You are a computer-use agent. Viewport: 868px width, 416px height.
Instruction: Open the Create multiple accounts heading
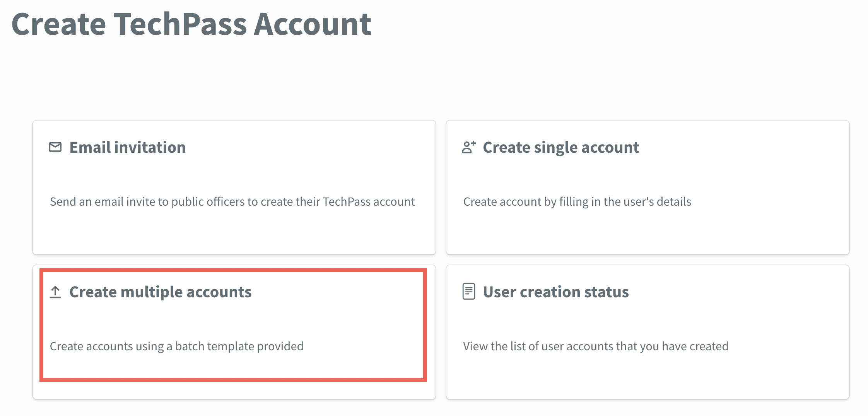(x=160, y=292)
